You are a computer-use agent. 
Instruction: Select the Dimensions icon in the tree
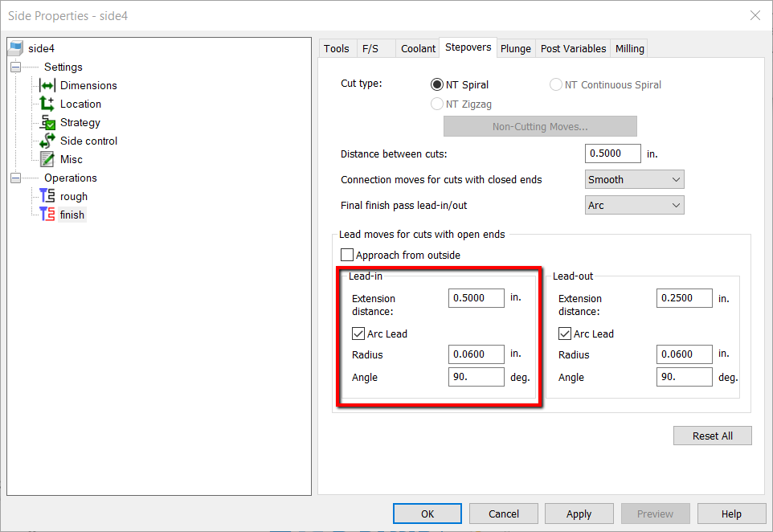(47, 85)
